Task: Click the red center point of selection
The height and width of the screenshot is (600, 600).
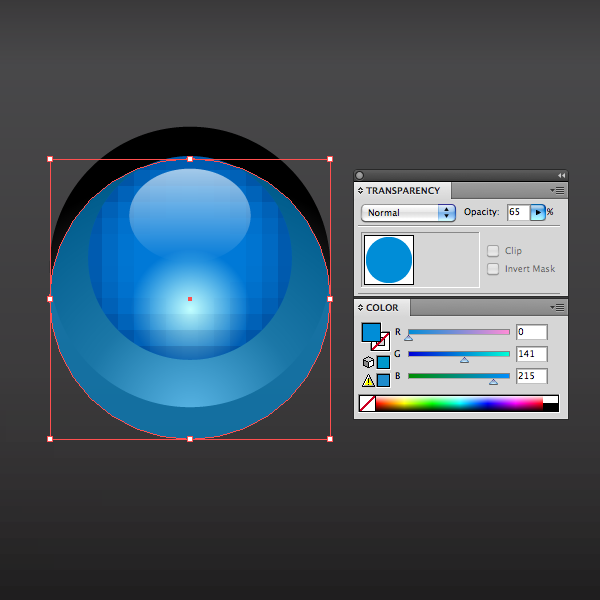Action: (190, 299)
